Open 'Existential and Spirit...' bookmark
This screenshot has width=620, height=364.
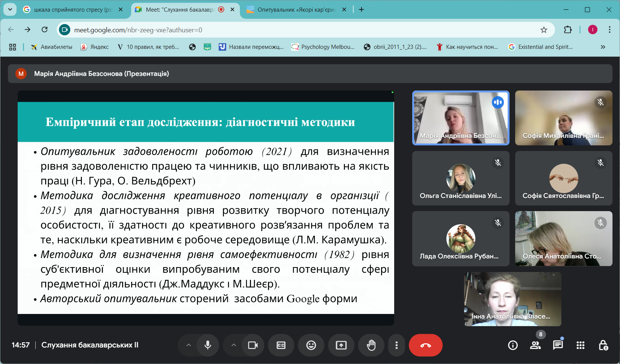[540, 47]
